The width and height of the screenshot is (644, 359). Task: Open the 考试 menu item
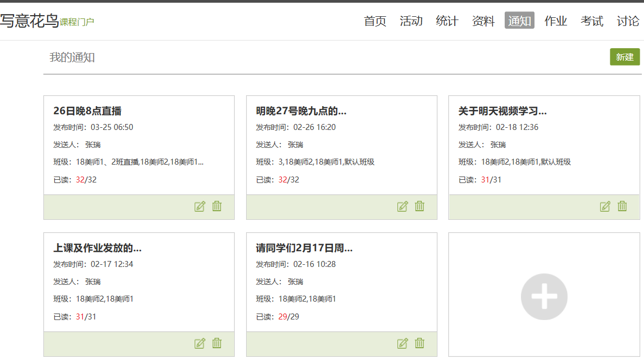click(x=592, y=21)
